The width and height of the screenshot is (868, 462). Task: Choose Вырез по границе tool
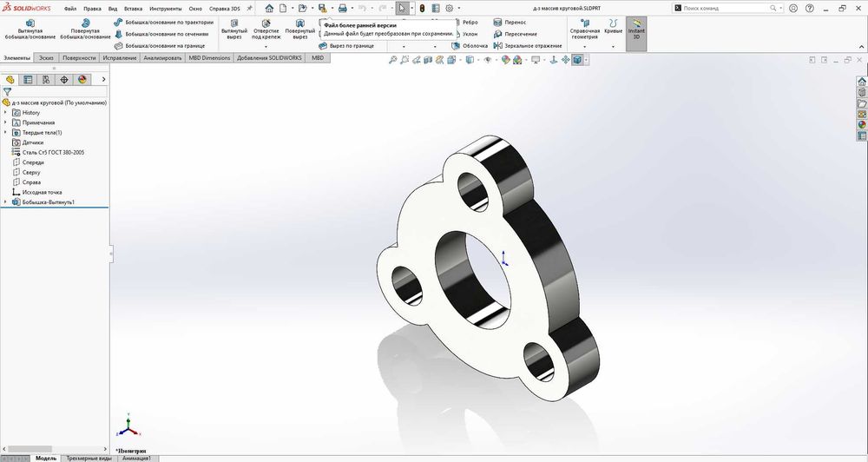click(x=346, y=45)
